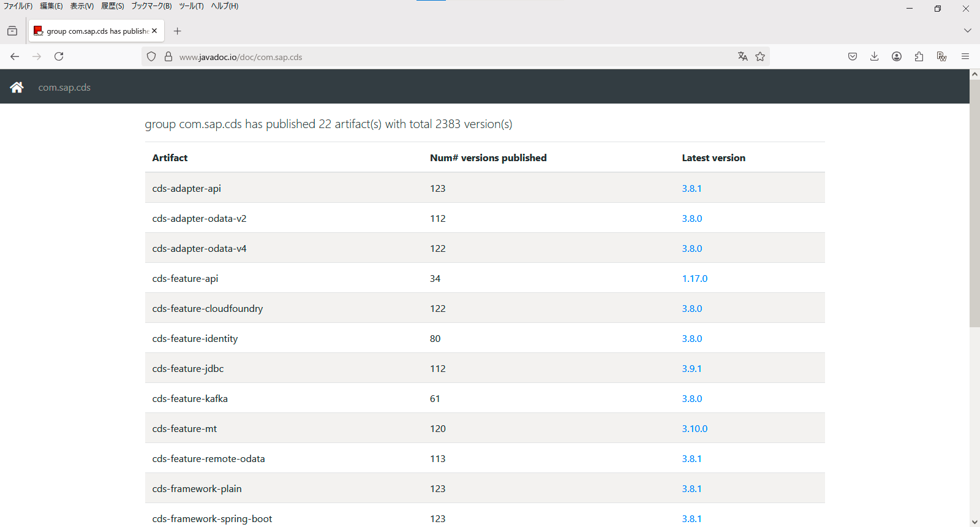Open version 3.9.1 of cds-feature-jdbc

tap(692, 368)
